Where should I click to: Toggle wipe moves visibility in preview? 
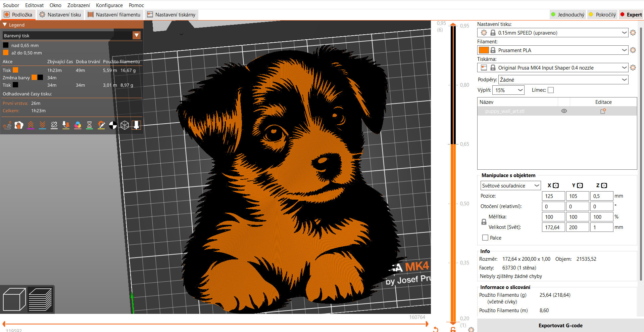(x=19, y=125)
